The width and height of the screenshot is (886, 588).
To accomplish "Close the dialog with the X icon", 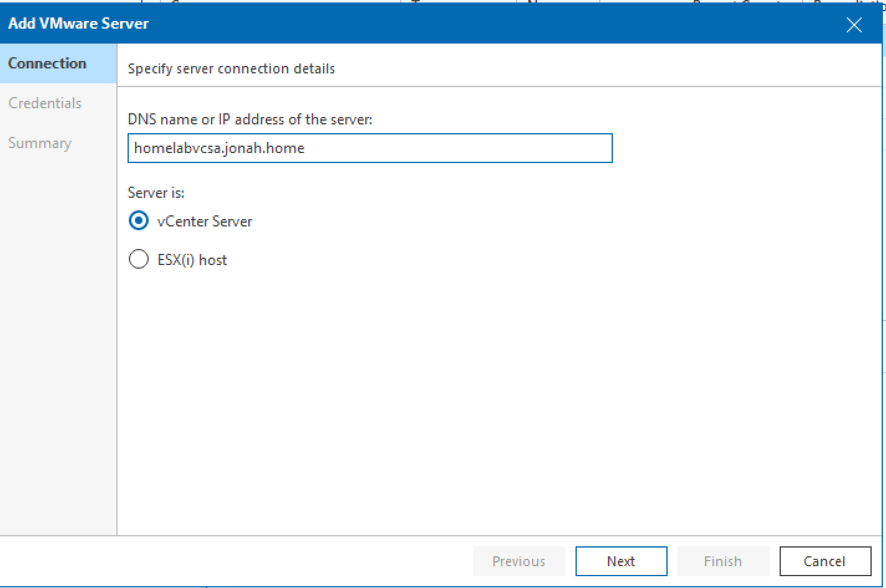I will [854, 24].
